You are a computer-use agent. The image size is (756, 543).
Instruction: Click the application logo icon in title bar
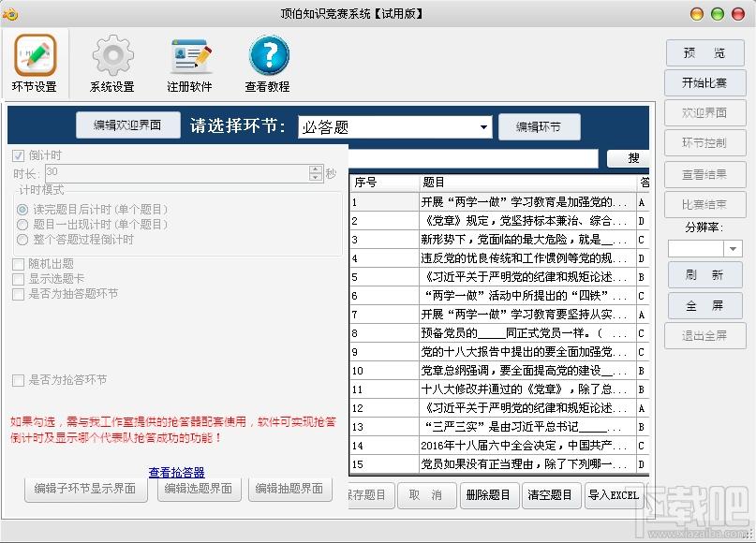tap(10, 14)
